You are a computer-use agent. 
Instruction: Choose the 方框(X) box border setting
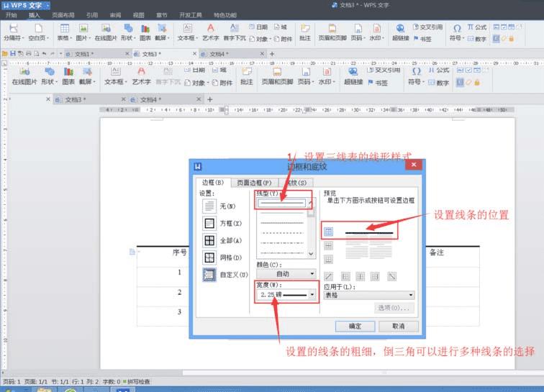point(209,223)
